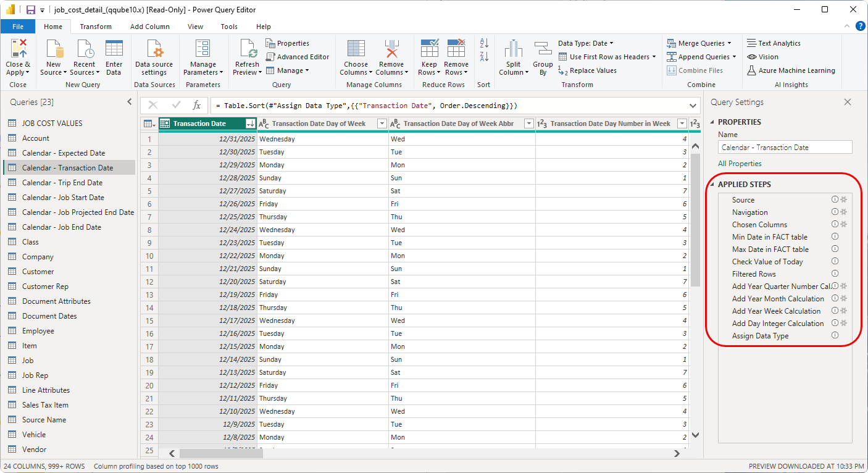Open the Transaction Date column filter
This screenshot has width=868, height=473.
click(x=249, y=123)
